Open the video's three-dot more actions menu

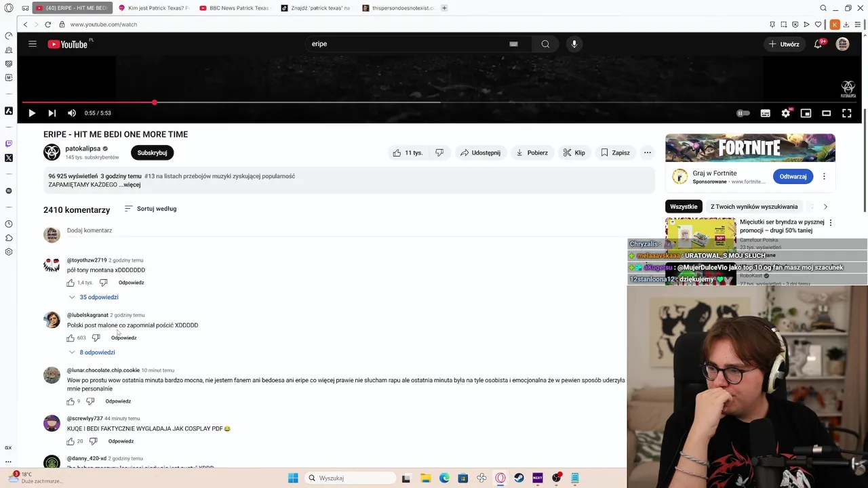click(x=647, y=152)
